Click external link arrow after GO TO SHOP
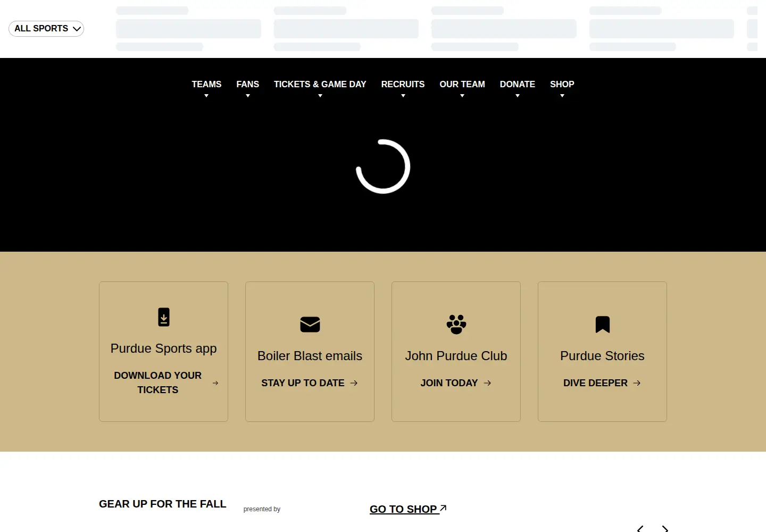The height and width of the screenshot is (532, 766). pos(443,508)
